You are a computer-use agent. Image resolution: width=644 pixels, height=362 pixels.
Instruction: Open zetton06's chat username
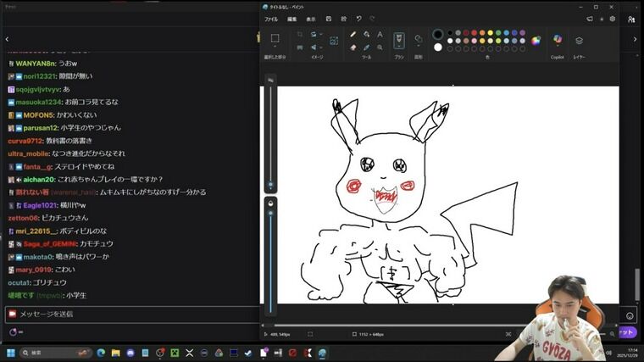[23, 218]
